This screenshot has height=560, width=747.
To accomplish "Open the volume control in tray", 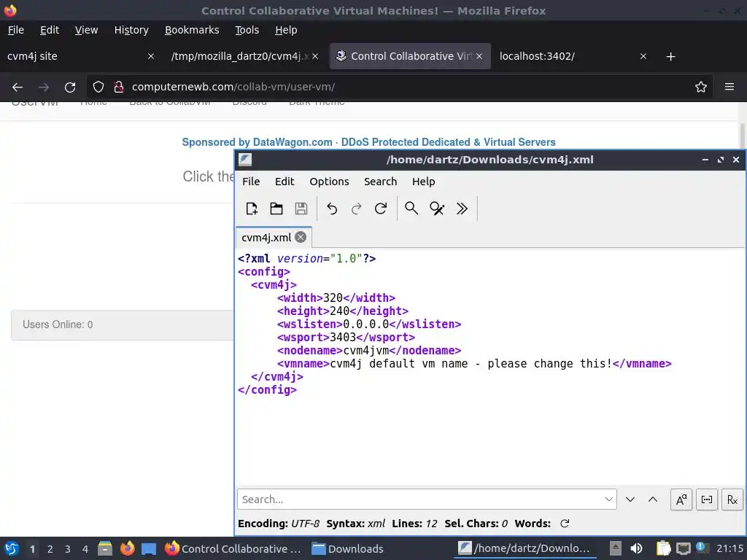I will tap(637, 548).
